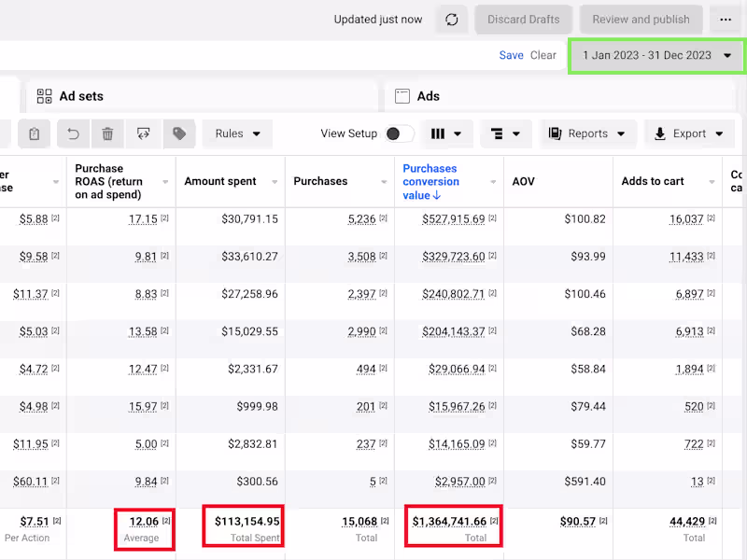This screenshot has height=560, width=747.
Task: Click the clipboard paste icon
Action: pyautogui.click(x=34, y=133)
